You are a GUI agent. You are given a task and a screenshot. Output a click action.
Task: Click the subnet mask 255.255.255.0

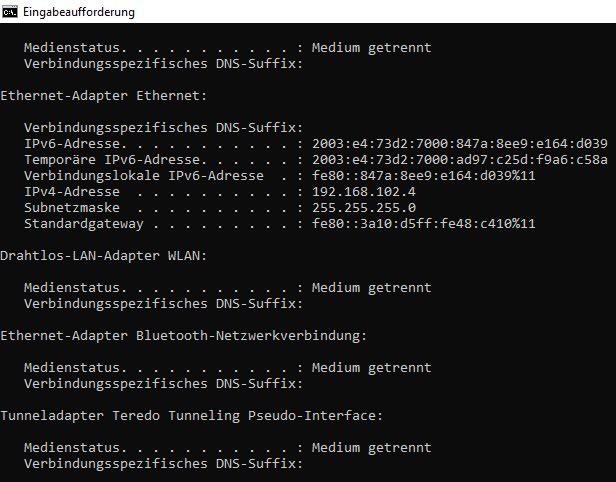(x=364, y=207)
